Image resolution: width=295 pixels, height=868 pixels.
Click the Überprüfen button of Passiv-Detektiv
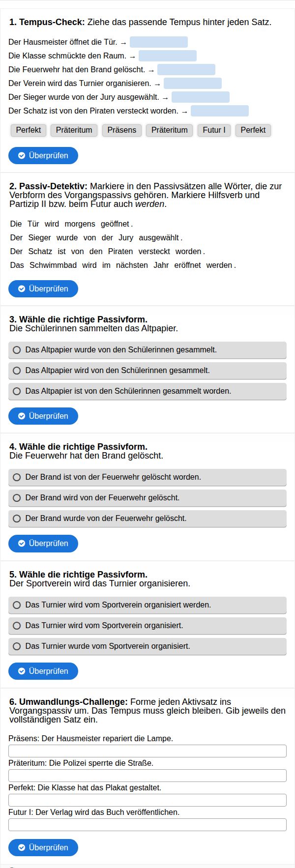pos(43,289)
